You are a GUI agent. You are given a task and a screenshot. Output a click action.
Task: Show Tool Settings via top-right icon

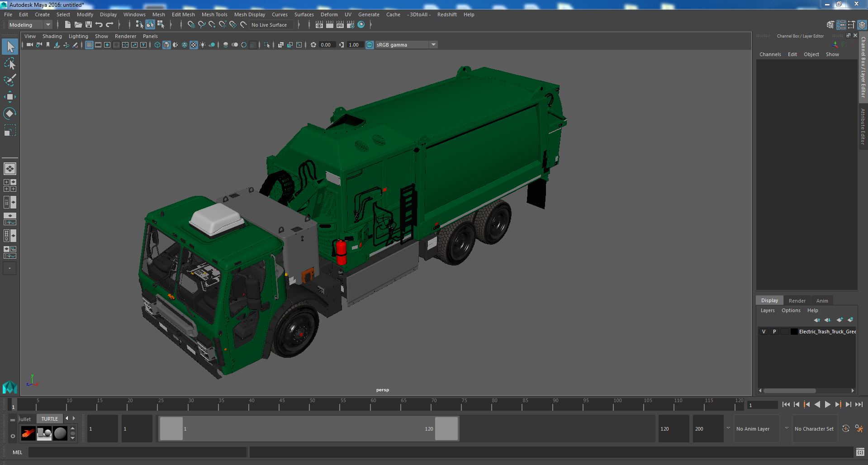point(851,25)
